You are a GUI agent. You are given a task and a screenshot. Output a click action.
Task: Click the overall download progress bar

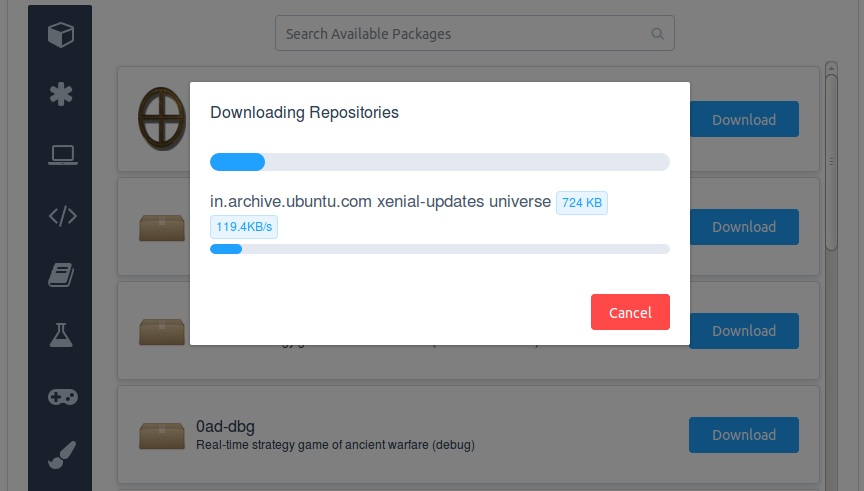pyautogui.click(x=440, y=162)
